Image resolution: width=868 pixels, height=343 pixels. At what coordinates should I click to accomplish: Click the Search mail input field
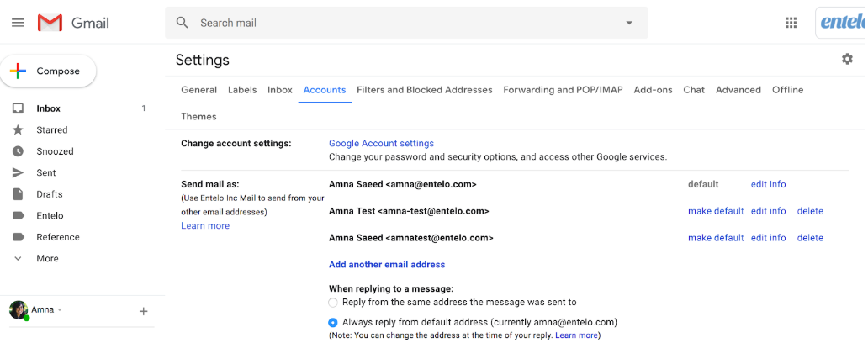[x=406, y=23]
